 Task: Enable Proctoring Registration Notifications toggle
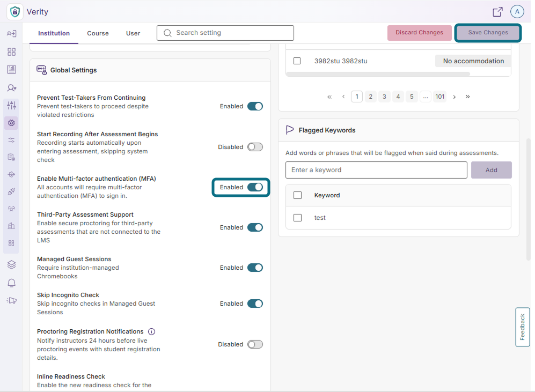coord(255,344)
